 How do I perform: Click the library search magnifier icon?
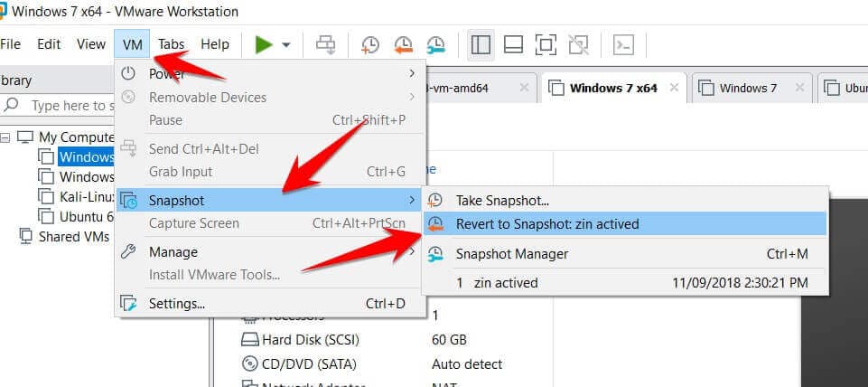point(10,105)
